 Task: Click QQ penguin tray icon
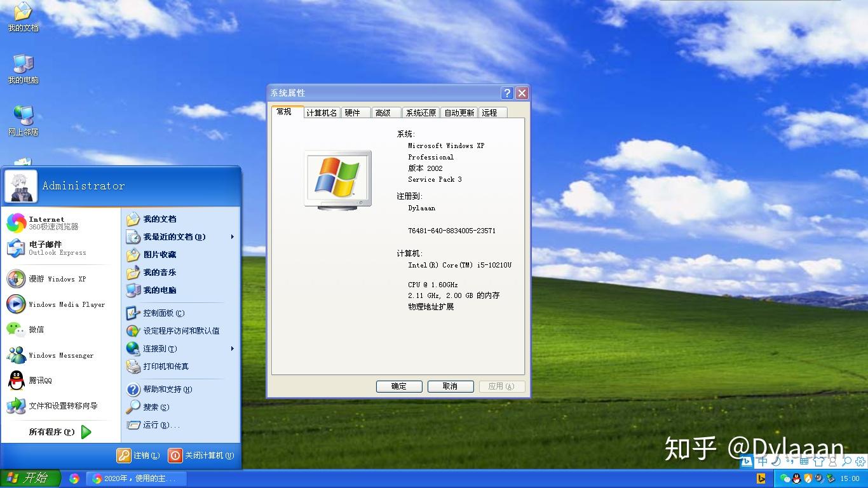pos(797,478)
